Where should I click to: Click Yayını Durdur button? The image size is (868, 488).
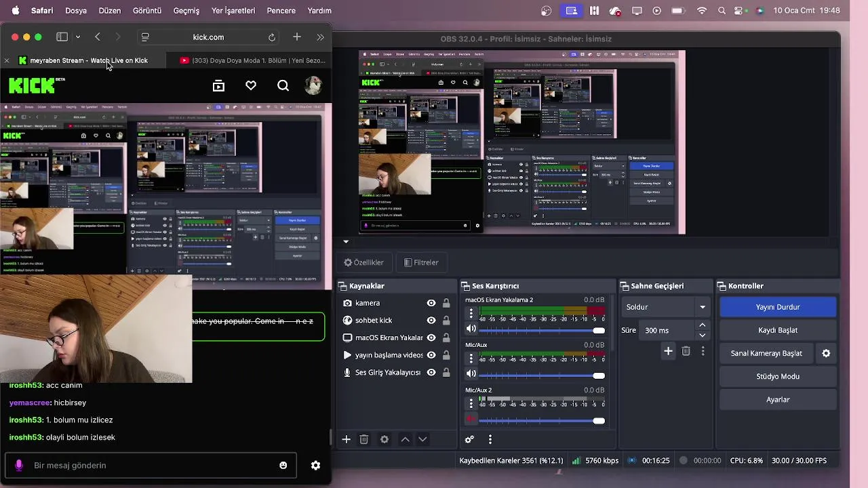[x=778, y=307]
